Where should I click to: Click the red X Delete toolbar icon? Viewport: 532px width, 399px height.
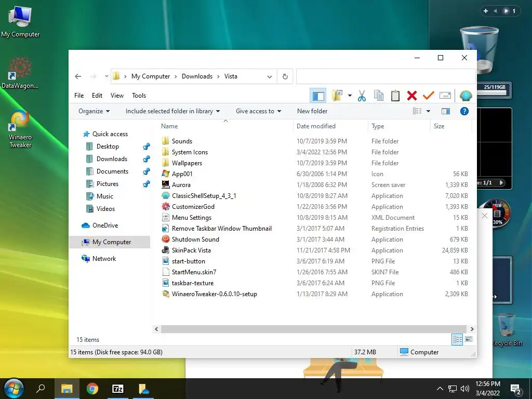coord(411,96)
